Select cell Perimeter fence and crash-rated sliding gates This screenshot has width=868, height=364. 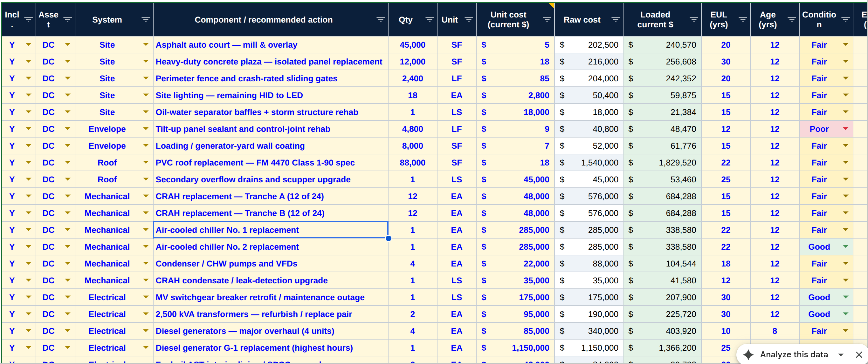pos(271,78)
